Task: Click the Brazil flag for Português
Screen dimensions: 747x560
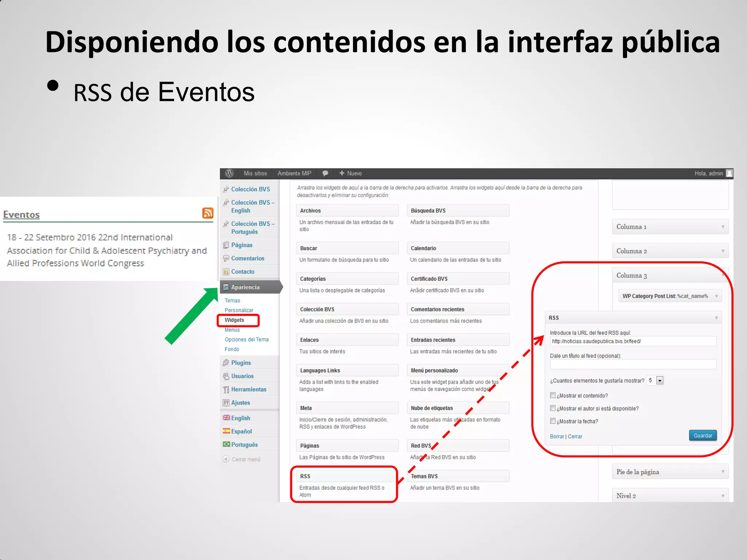Action: pos(227,444)
